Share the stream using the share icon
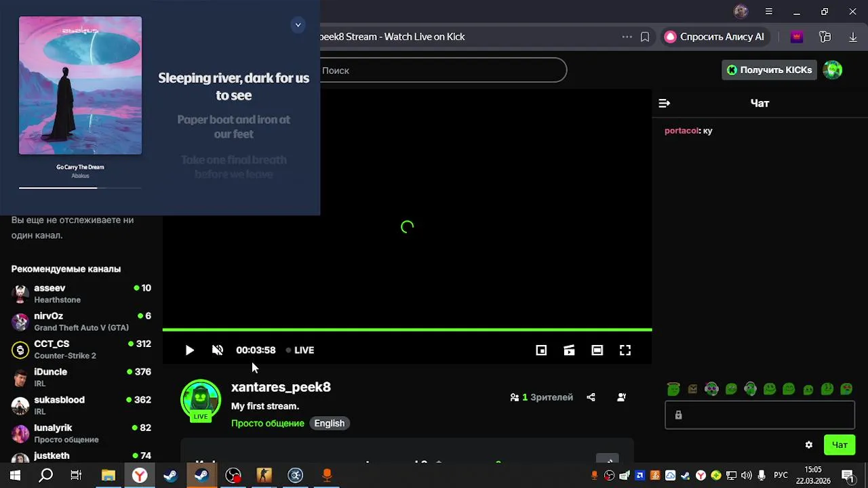Viewport: 868px width, 488px height. (x=591, y=397)
